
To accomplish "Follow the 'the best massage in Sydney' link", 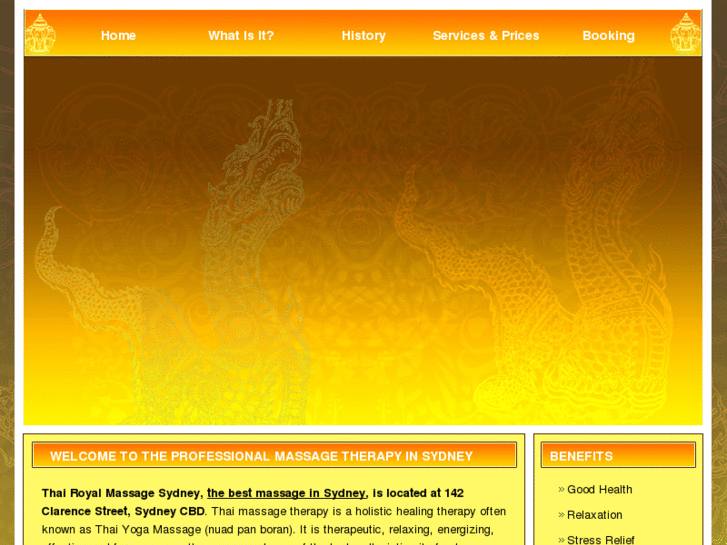I will [287, 493].
